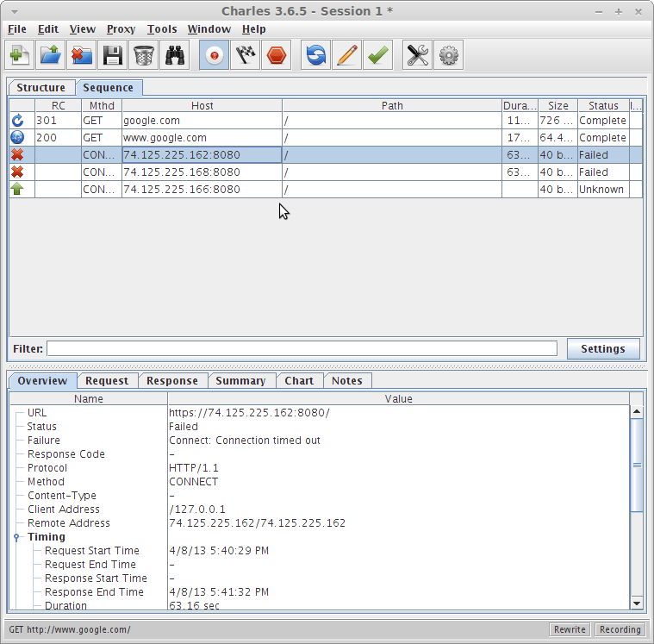Click the Name column header in Overview

coord(89,399)
